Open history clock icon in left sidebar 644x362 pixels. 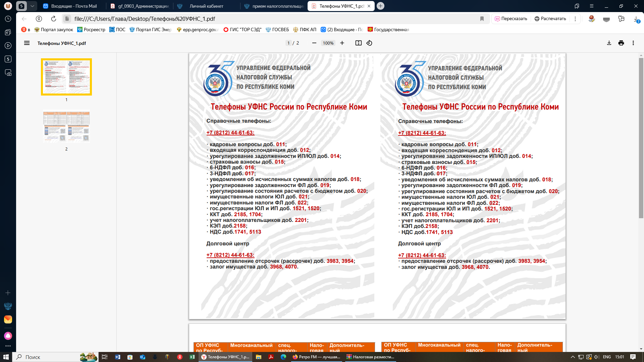point(8,19)
